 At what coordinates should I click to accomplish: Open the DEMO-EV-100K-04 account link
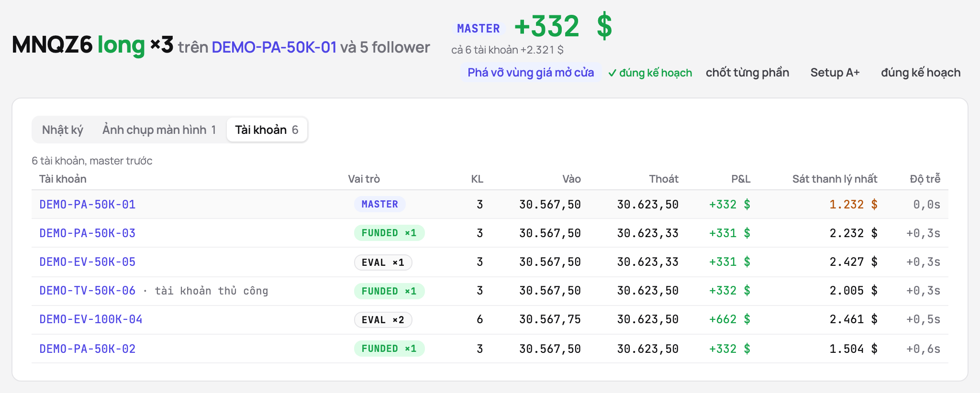click(x=91, y=319)
